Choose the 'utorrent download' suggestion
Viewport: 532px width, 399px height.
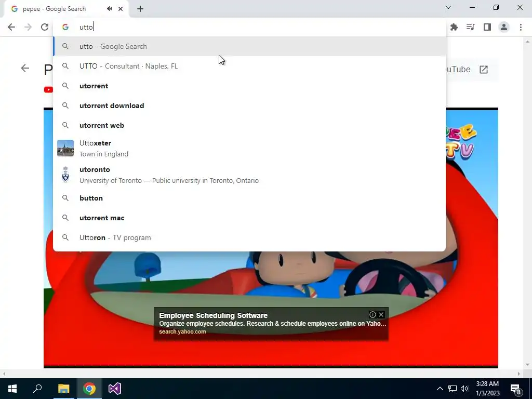coord(249,105)
